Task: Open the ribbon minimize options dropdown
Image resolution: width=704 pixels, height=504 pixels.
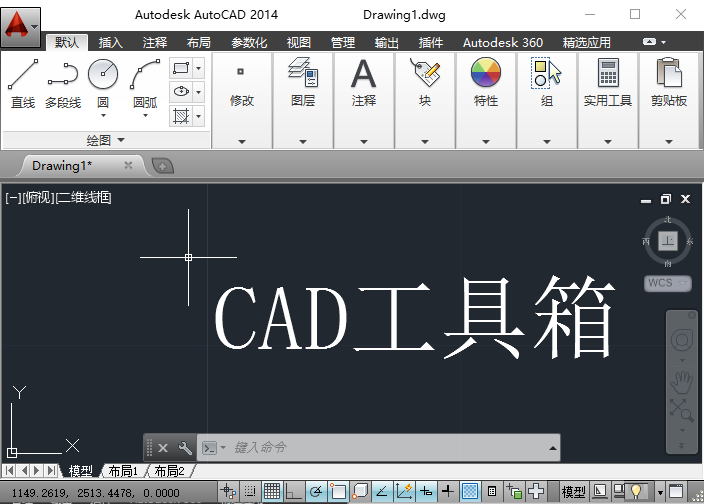Action: pos(664,42)
